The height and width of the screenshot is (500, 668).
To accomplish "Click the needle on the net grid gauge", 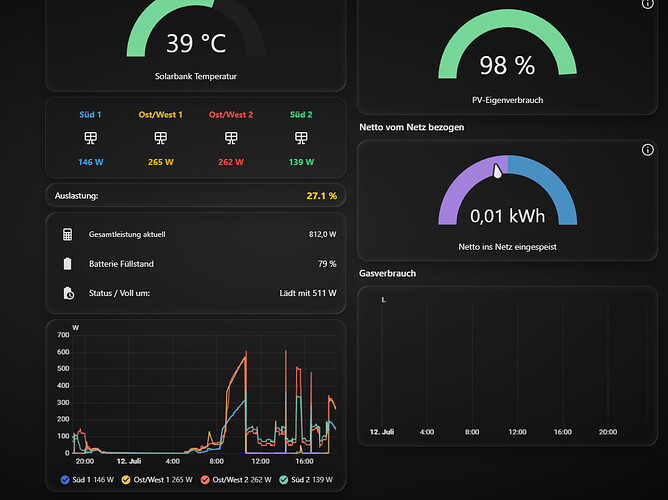I will click(497, 170).
